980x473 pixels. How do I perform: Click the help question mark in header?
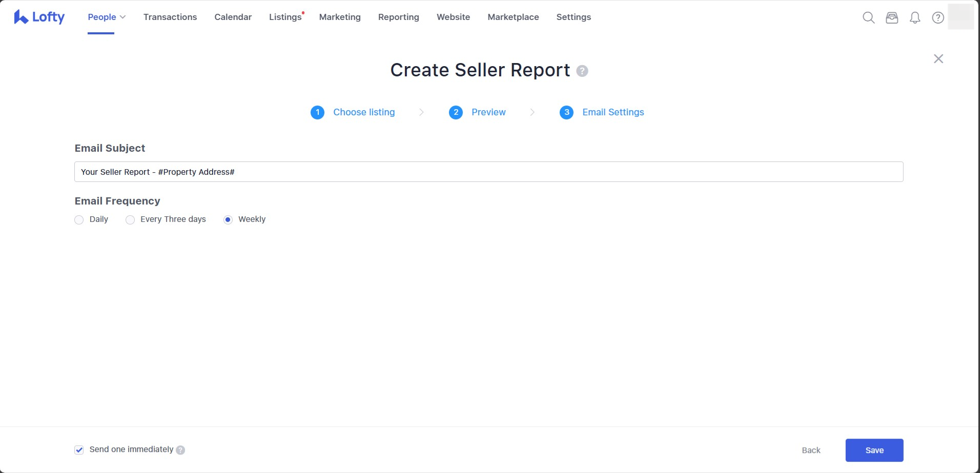point(938,17)
